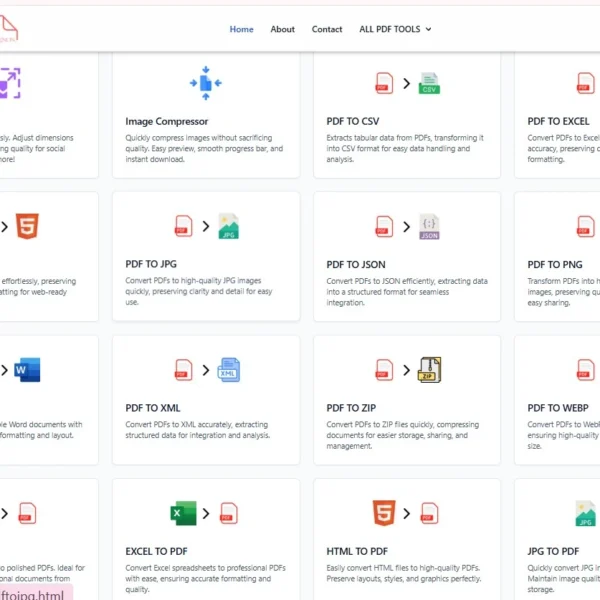Click the arrow chevron in PDF TO ZIP card
Viewport: 600px width, 600px height.
(x=406, y=370)
